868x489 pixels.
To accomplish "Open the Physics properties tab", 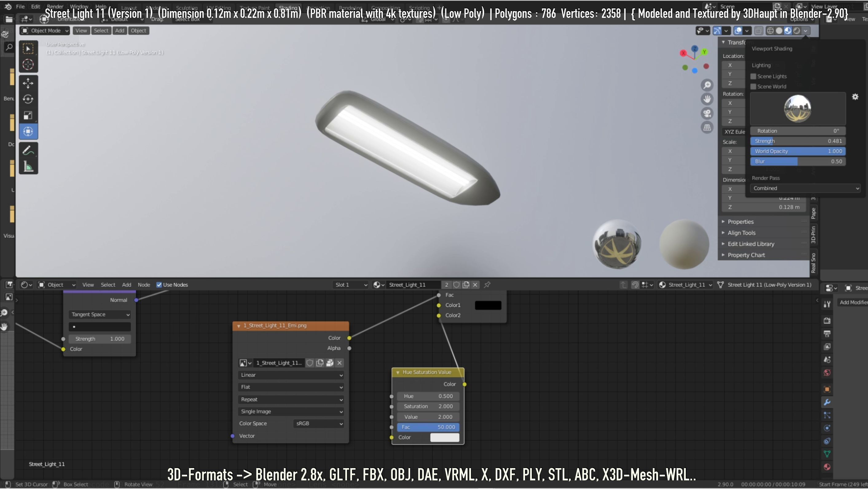I will [x=827, y=428].
